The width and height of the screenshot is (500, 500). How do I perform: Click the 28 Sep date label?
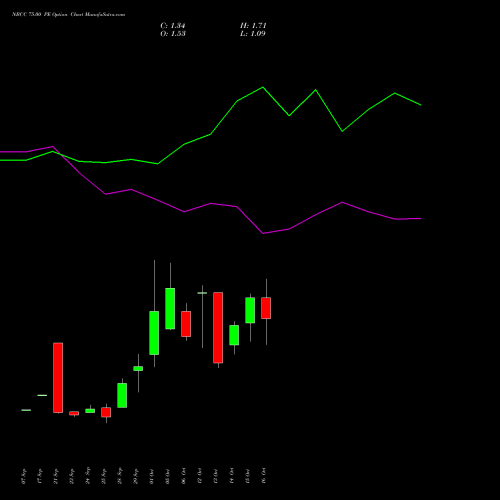tap(120, 476)
